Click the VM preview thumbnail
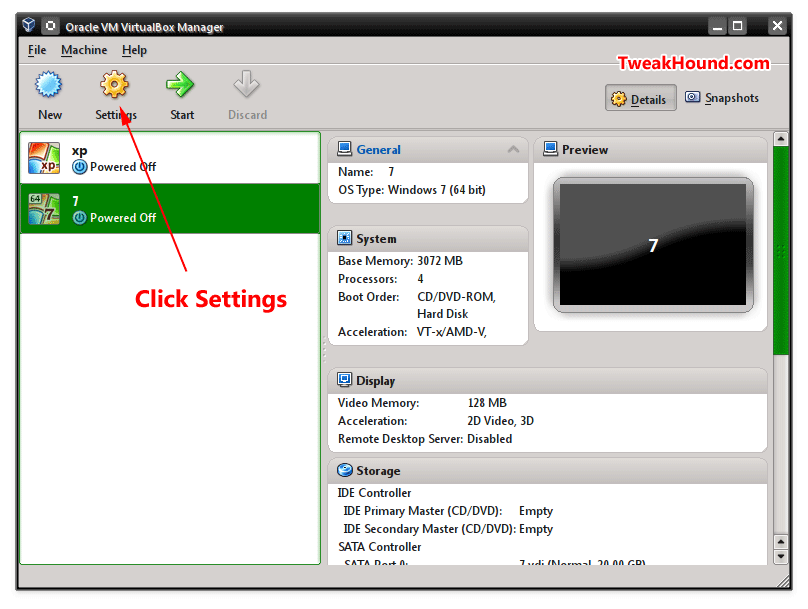 tap(653, 245)
